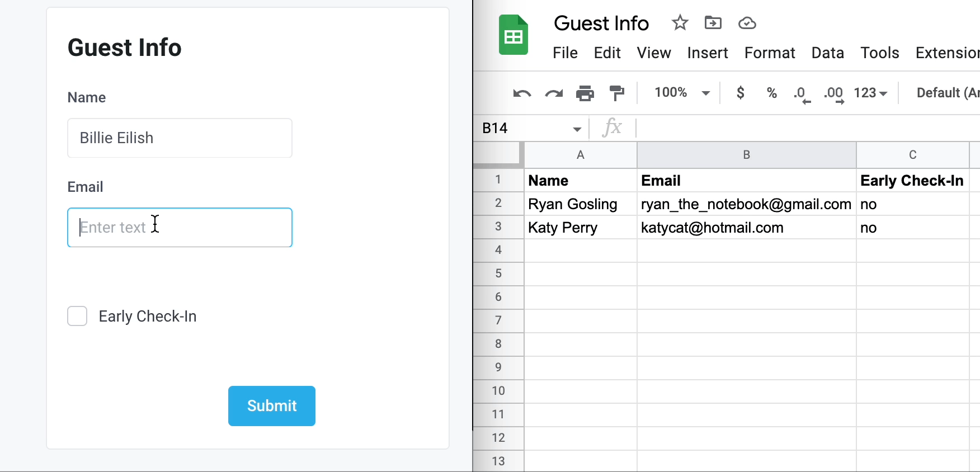Click the no cell in Ryan Gosling row
This screenshot has width=980, height=472.
point(913,204)
